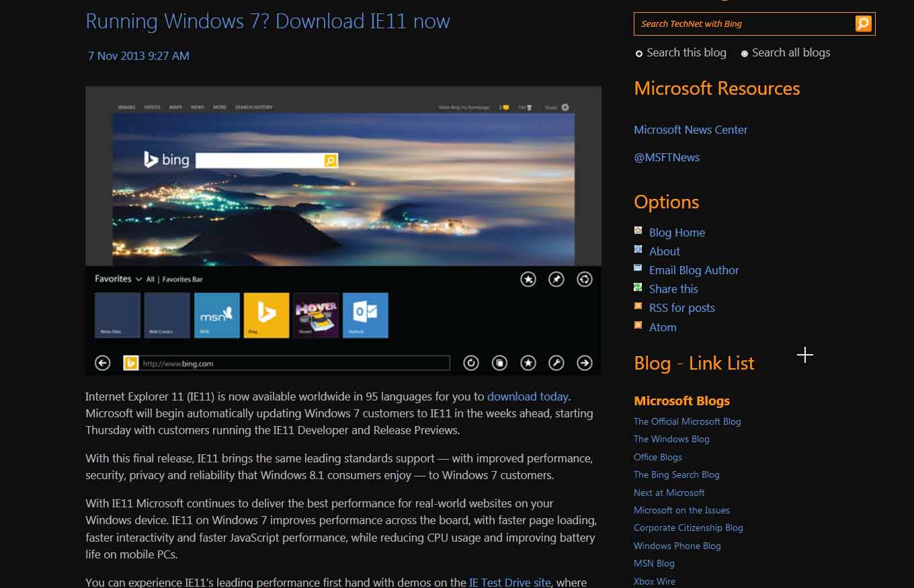914x588 pixels.
Task: Click the Bing search magnifier in the IE11 screenshot
Action: click(330, 161)
